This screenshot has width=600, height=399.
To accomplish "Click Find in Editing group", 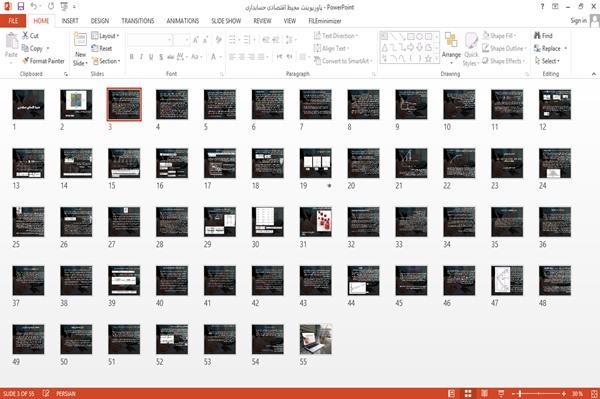I will pyautogui.click(x=543, y=36).
